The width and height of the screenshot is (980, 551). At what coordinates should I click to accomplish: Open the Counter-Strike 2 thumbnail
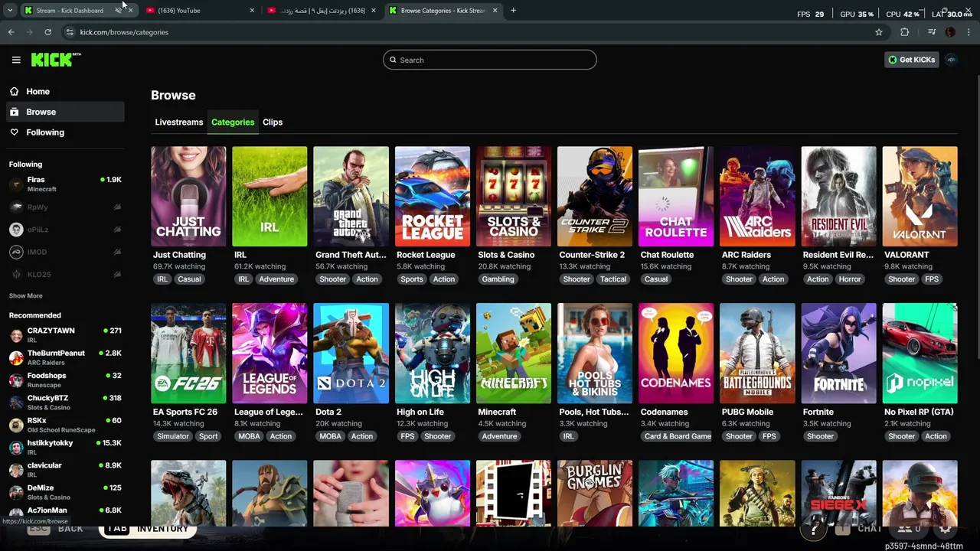coord(595,197)
